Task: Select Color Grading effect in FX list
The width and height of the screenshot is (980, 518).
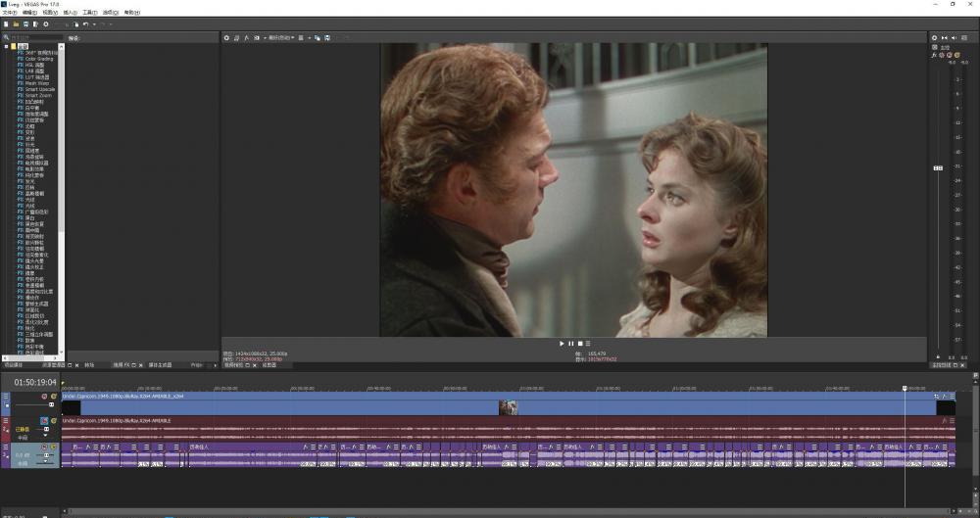Action: tap(39, 59)
